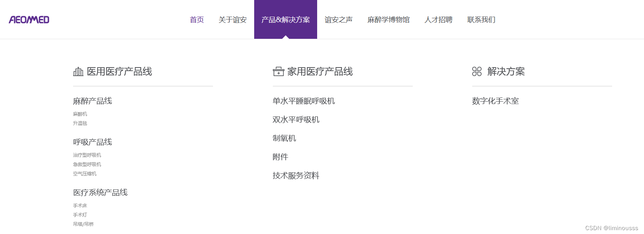Screen dimensions: 644x234
Task: Open the 附件 link
Action: point(280,157)
